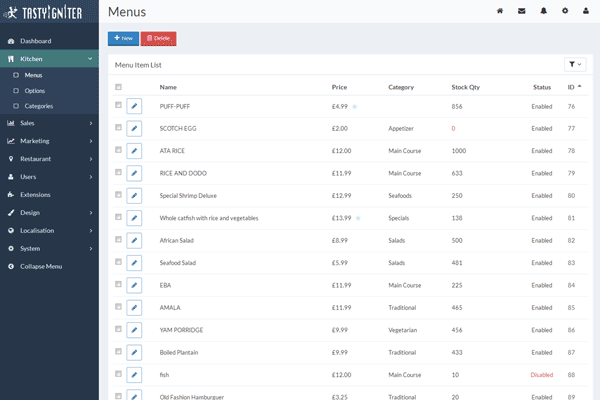This screenshot has height=400, width=600.
Task: Open the filter dropdown button
Action: click(x=576, y=64)
